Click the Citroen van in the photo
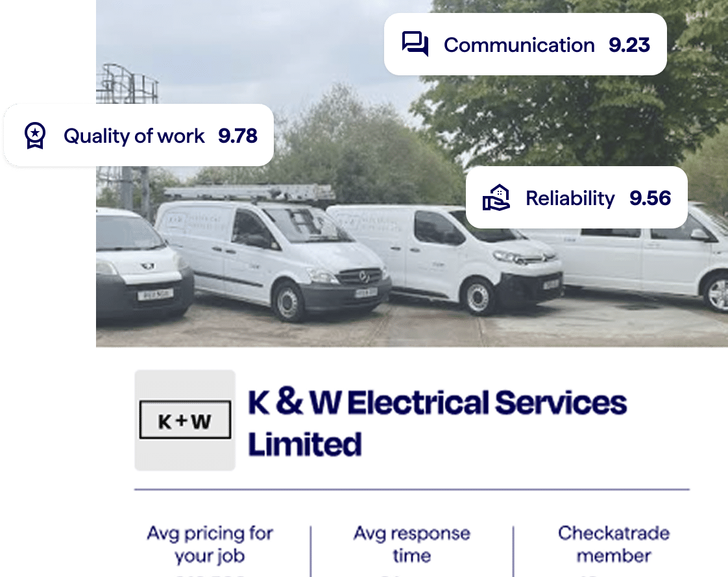728x577 pixels. (446, 258)
